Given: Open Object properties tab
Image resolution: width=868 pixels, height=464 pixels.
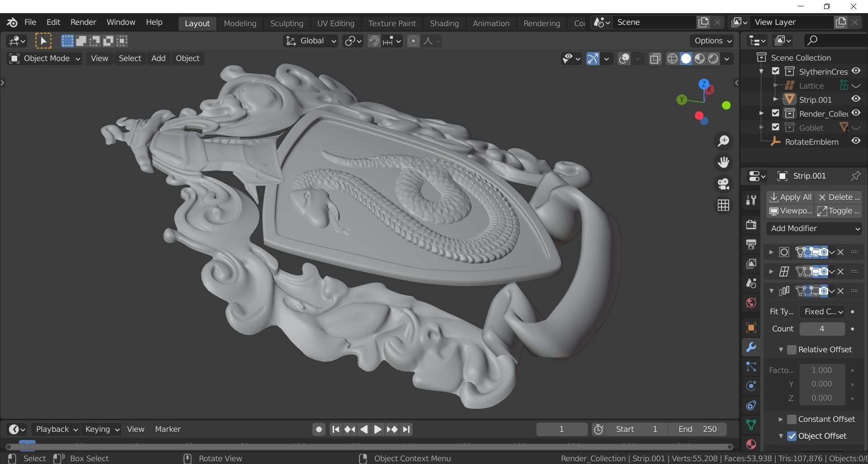Looking at the screenshot, I should 751,328.
